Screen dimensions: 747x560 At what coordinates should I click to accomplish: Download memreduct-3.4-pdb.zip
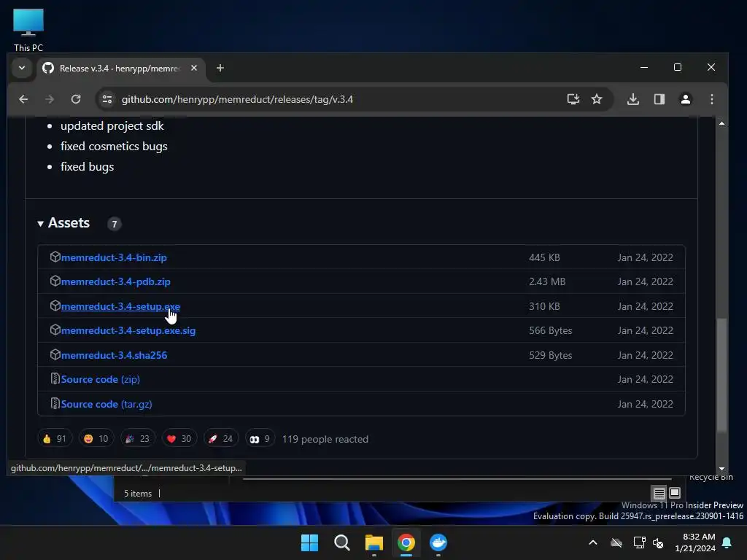pyautogui.click(x=116, y=282)
